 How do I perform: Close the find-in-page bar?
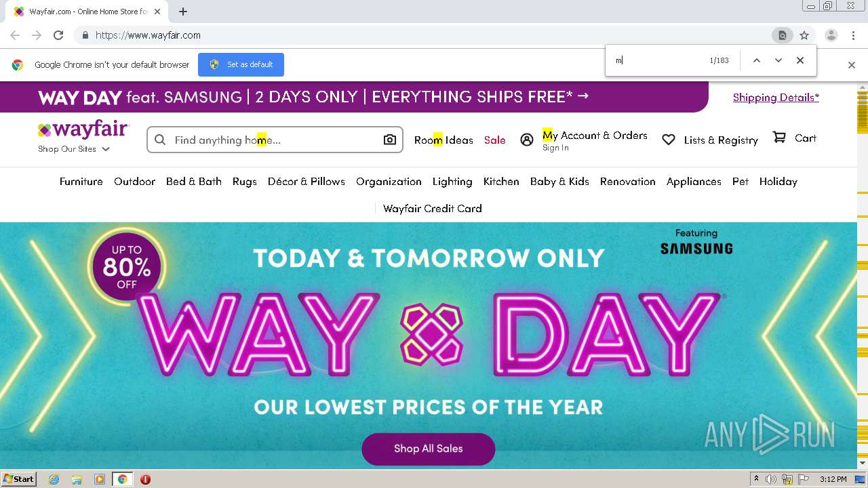[x=800, y=60]
